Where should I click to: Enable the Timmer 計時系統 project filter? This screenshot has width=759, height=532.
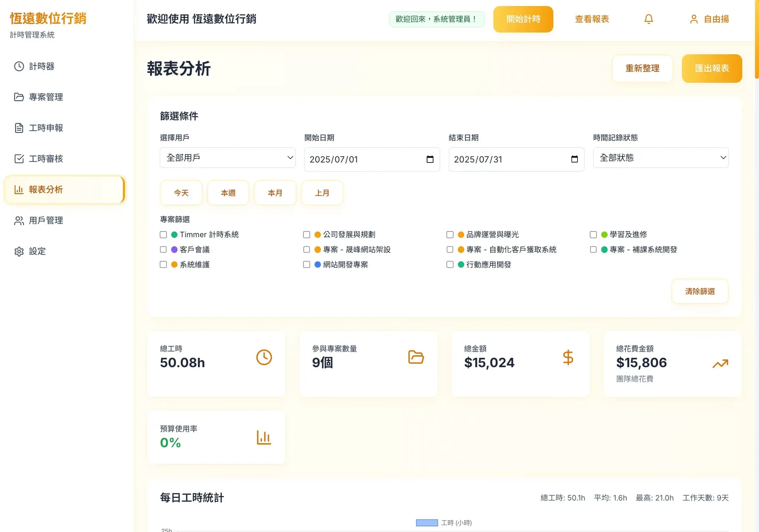click(163, 235)
